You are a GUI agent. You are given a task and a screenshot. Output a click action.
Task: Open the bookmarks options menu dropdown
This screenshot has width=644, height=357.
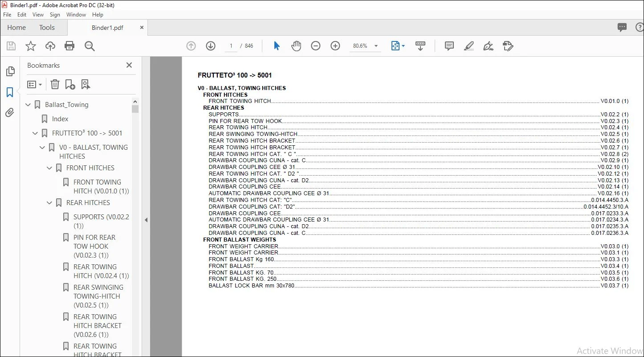tap(34, 84)
